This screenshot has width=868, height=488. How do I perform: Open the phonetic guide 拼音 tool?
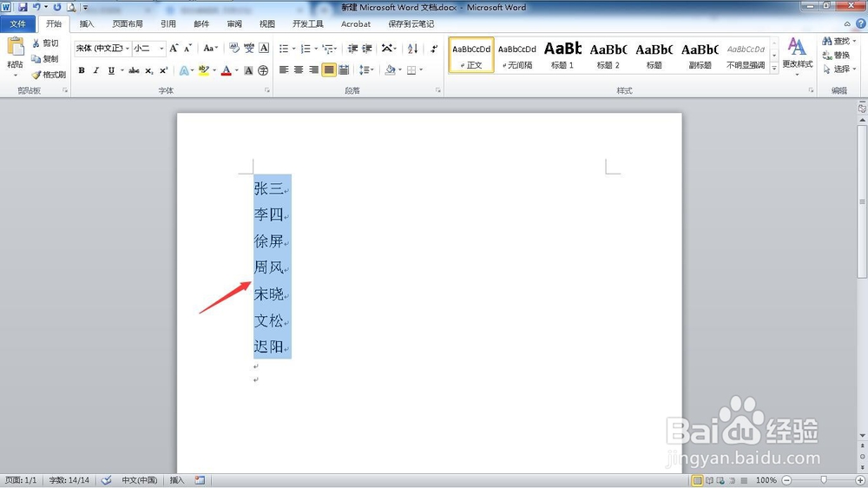[x=249, y=48]
